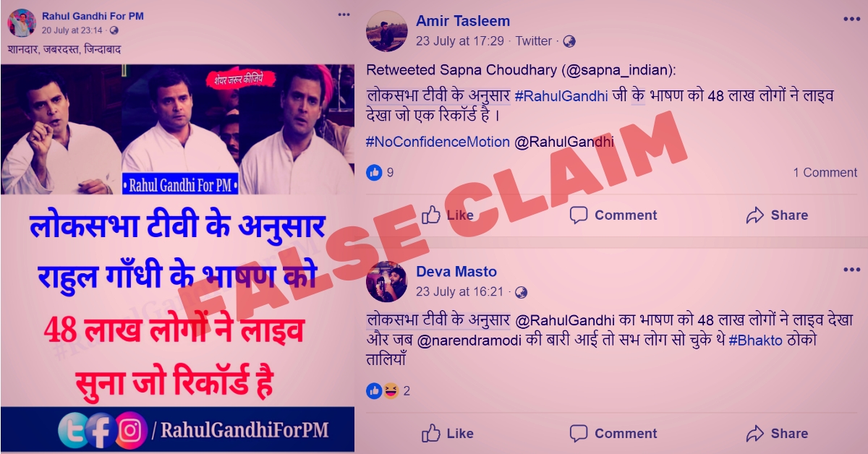Open the #NoConfidenceMotion hashtag link
868x454 pixels.
point(438,142)
